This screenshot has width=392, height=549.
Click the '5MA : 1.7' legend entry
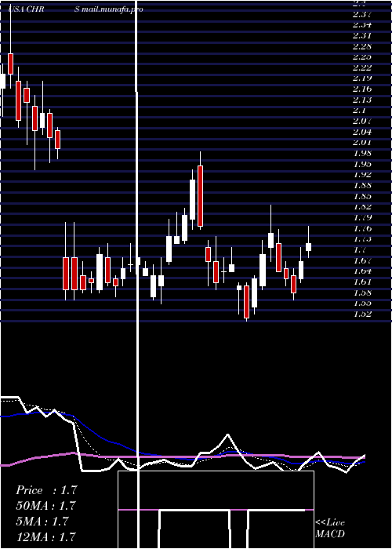tap(43, 521)
